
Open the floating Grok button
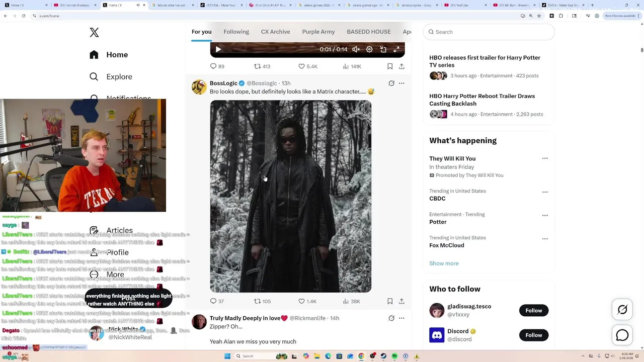coord(622,310)
